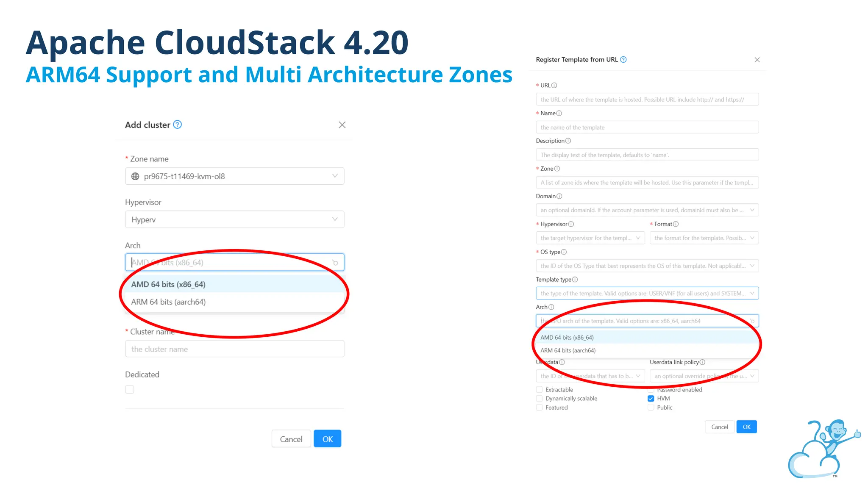The width and height of the screenshot is (868, 488).
Task: Open the Hyperv hypervisor dropdown
Action: coord(234,219)
